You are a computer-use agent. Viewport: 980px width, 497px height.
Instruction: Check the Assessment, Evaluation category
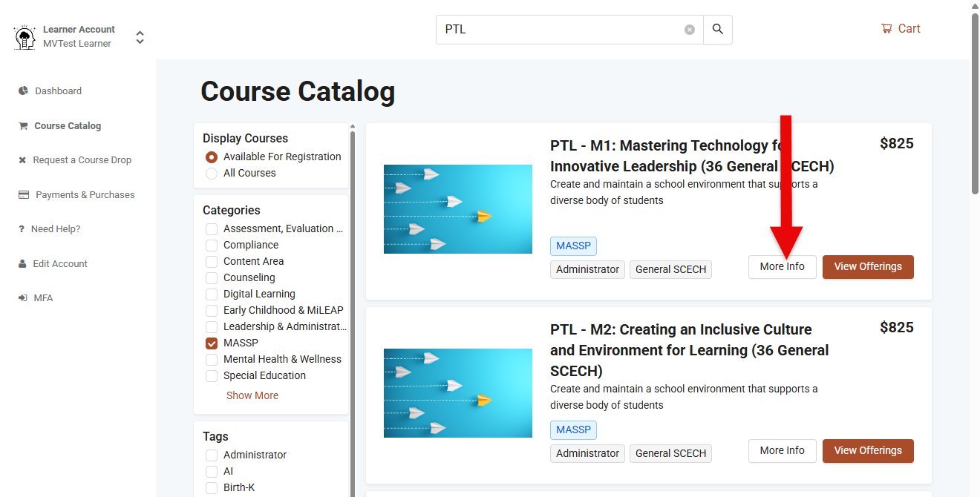[x=212, y=229]
